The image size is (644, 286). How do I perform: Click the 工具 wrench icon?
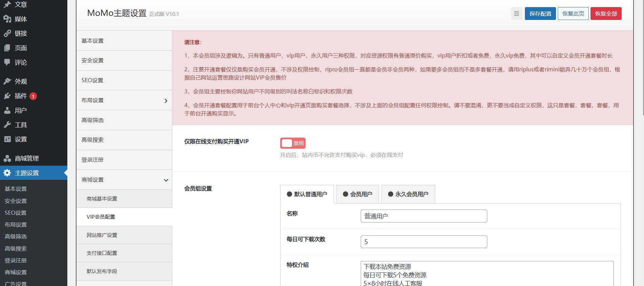point(7,125)
